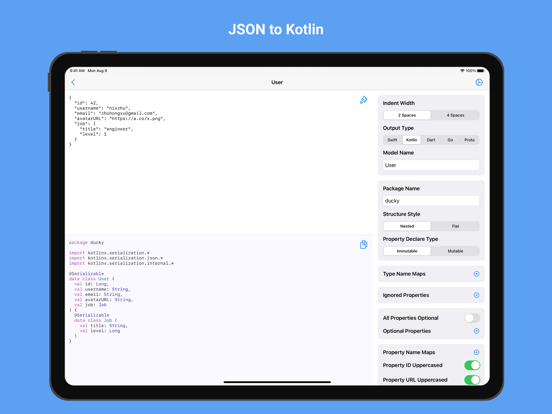The image size is (552, 414).
Task: Open the circular action icon beside User title
Action: [479, 82]
